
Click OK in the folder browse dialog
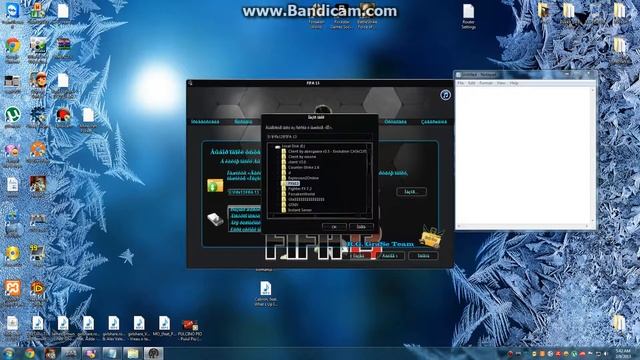pyautogui.click(x=334, y=227)
